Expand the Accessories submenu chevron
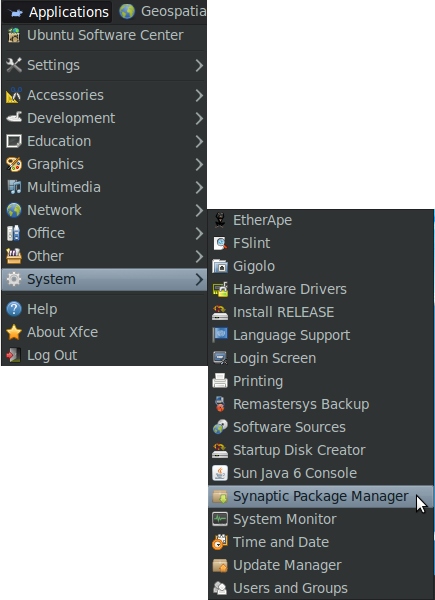 (x=199, y=95)
